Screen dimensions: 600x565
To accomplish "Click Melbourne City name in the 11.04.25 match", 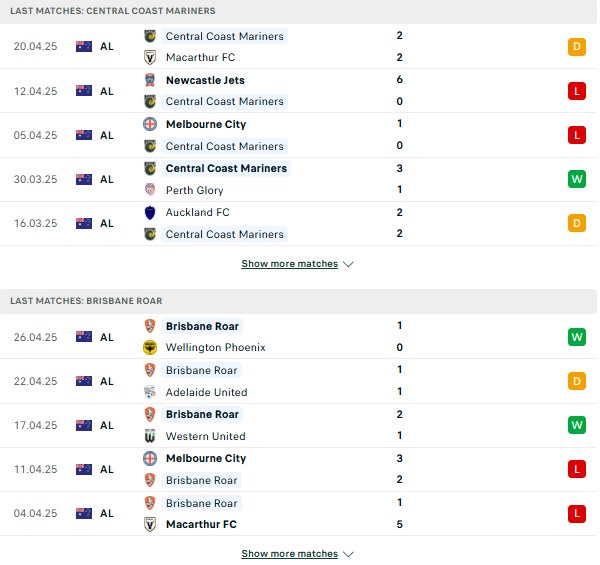I will point(206,458).
